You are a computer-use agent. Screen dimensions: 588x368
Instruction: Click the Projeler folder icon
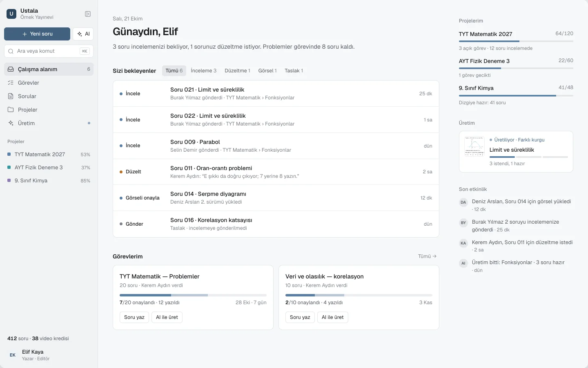pos(11,110)
